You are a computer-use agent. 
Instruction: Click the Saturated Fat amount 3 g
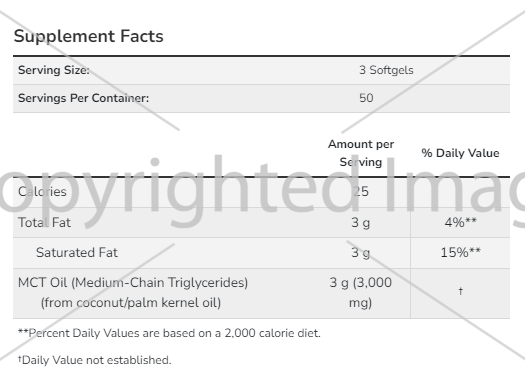coord(361,253)
